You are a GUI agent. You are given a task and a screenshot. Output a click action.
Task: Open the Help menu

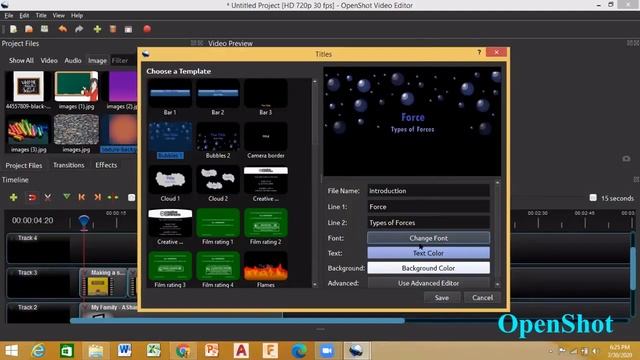click(x=77, y=16)
